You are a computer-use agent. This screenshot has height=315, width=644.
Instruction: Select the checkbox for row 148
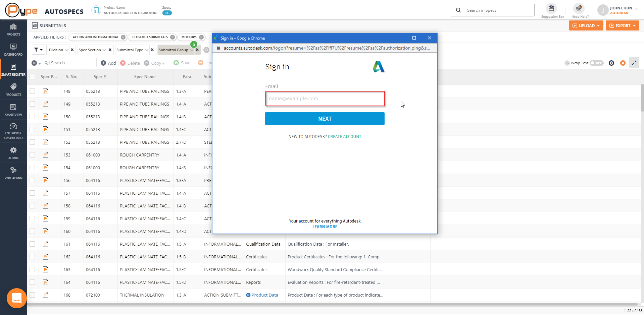[32, 91]
